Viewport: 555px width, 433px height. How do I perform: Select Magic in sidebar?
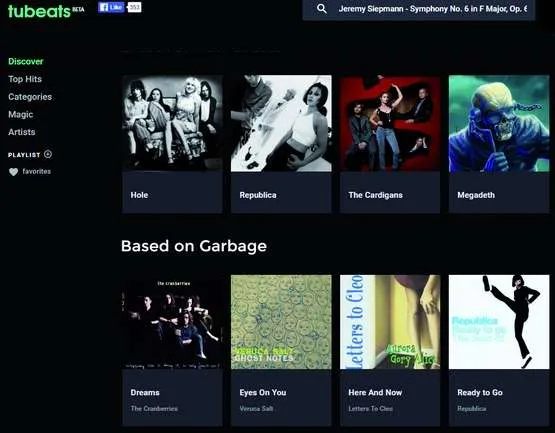click(x=21, y=114)
